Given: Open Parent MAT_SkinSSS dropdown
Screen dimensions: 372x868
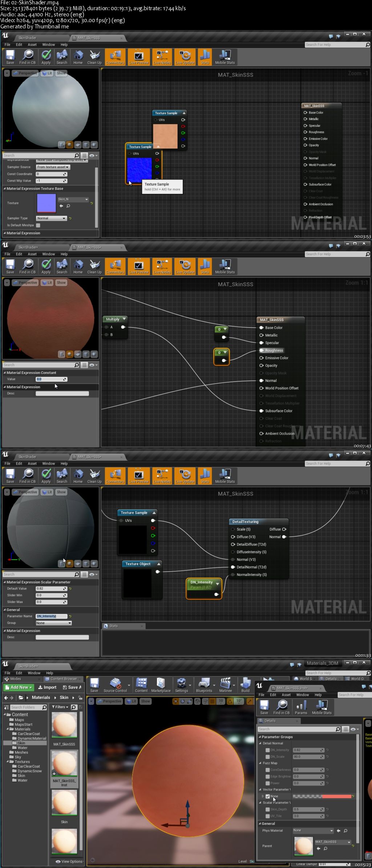Looking at the screenshot, I should [x=333, y=842].
